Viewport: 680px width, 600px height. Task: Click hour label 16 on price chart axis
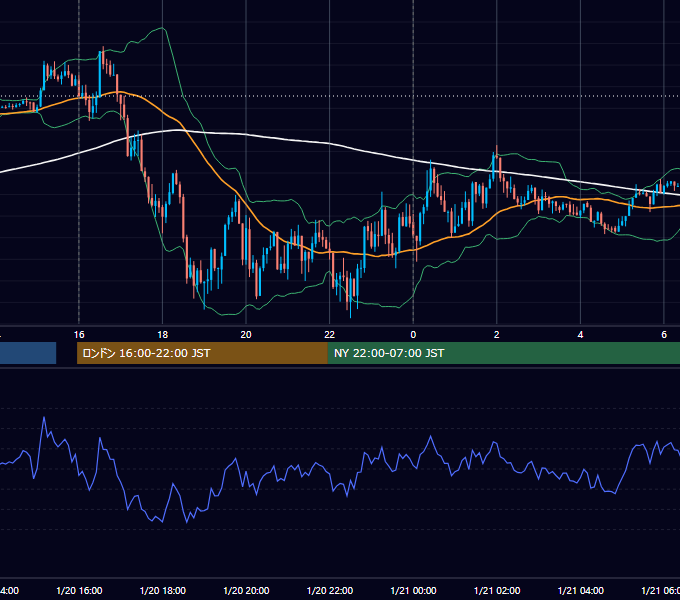79,335
